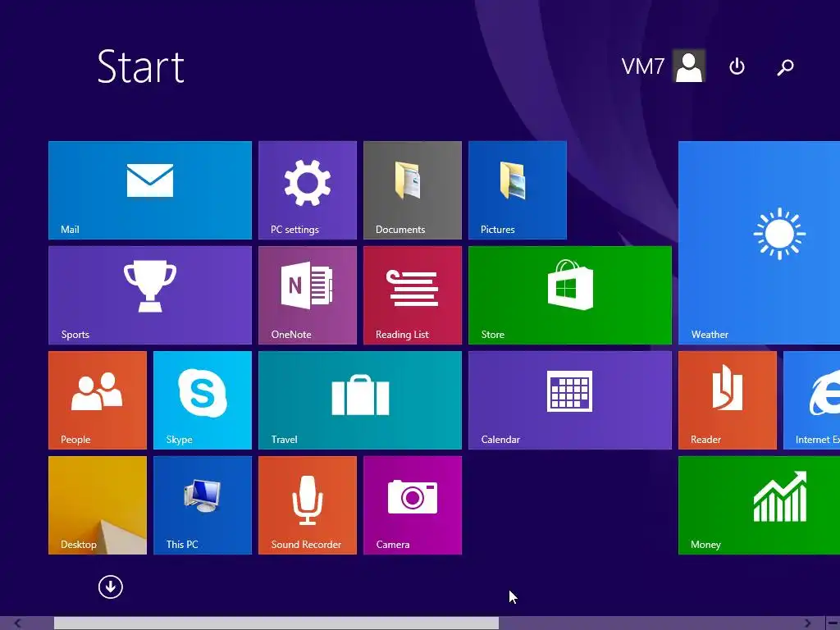Launch the Sound Recorder tile
The width and height of the screenshot is (840, 630).
[308, 505]
